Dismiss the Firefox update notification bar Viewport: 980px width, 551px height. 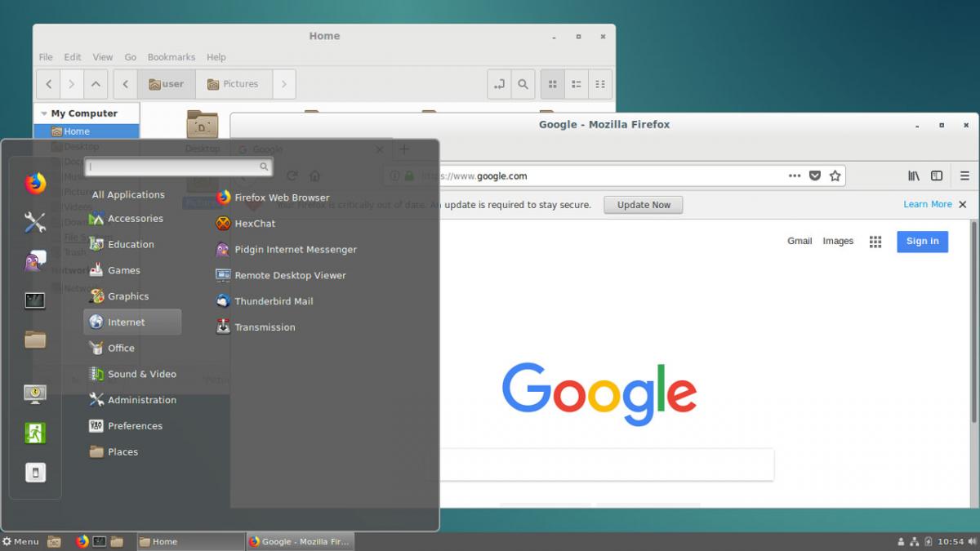tap(963, 205)
